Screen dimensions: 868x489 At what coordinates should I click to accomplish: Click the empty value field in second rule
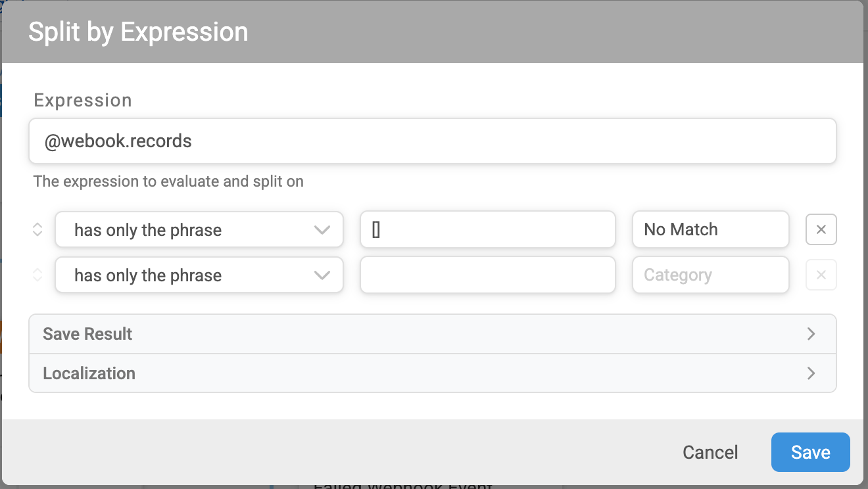point(488,275)
